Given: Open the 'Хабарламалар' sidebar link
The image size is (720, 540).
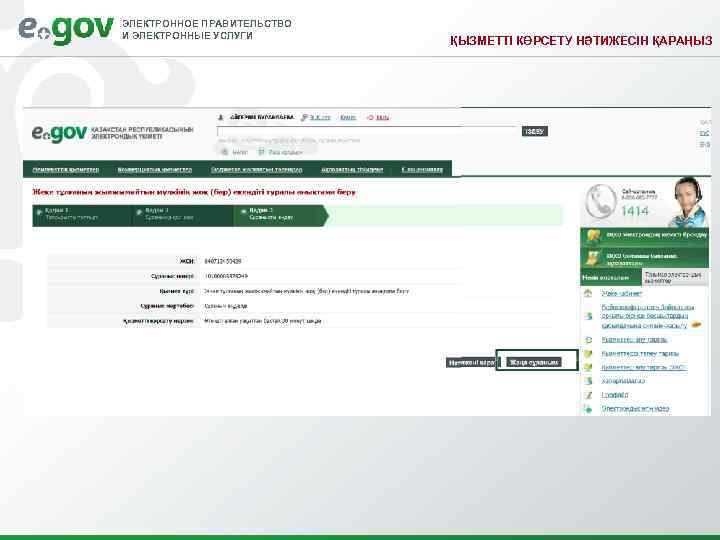Looking at the screenshot, I should point(623,381).
